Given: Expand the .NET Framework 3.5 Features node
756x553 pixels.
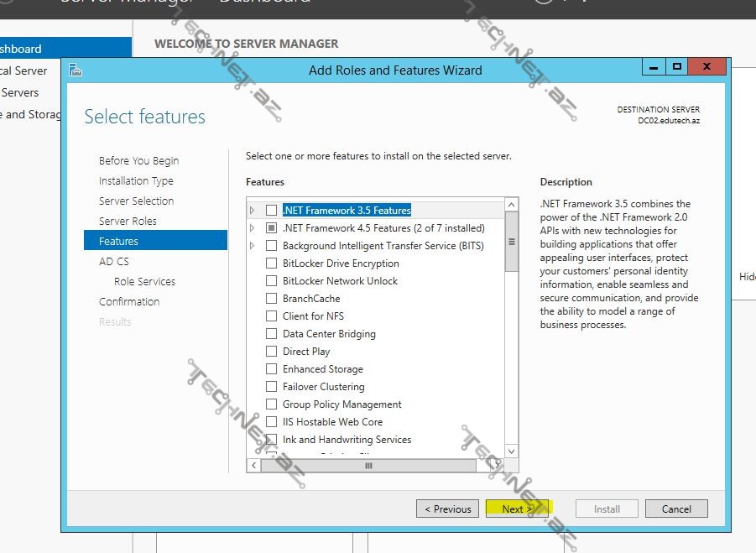Looking at the screenshot, I should click(x=252, y=211).
